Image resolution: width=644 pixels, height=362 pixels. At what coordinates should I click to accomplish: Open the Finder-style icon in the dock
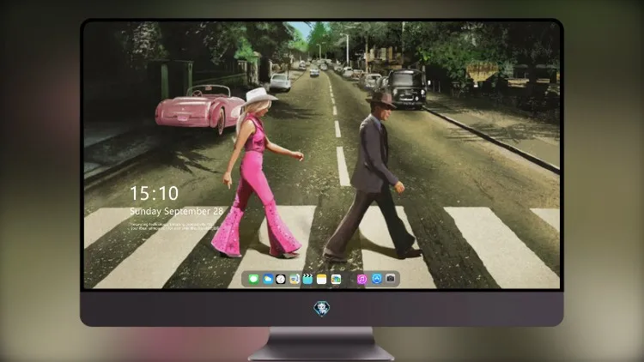(294, 279)
